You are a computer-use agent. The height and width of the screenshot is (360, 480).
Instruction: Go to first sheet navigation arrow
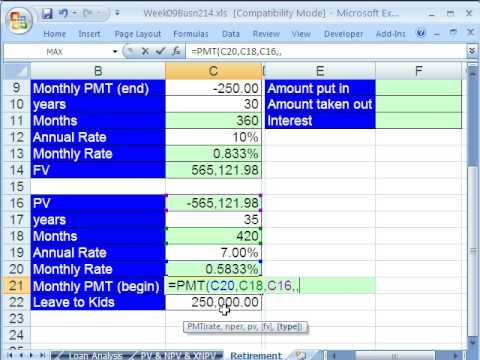[9, 355]
